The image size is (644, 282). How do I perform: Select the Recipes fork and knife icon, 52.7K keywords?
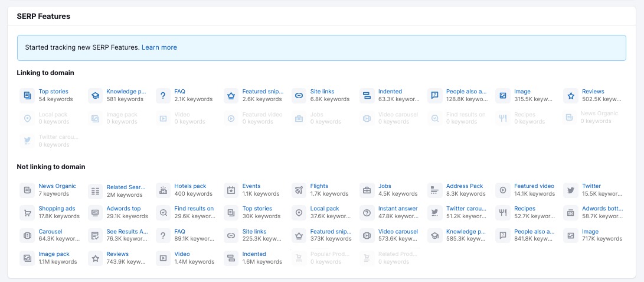tap(502, 212)
